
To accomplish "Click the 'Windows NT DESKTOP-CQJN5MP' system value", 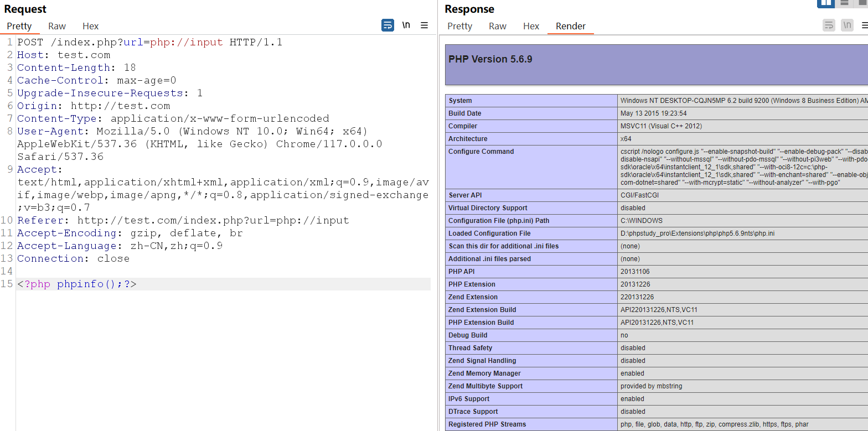I will pyautogui.click(x=744, y=101).
